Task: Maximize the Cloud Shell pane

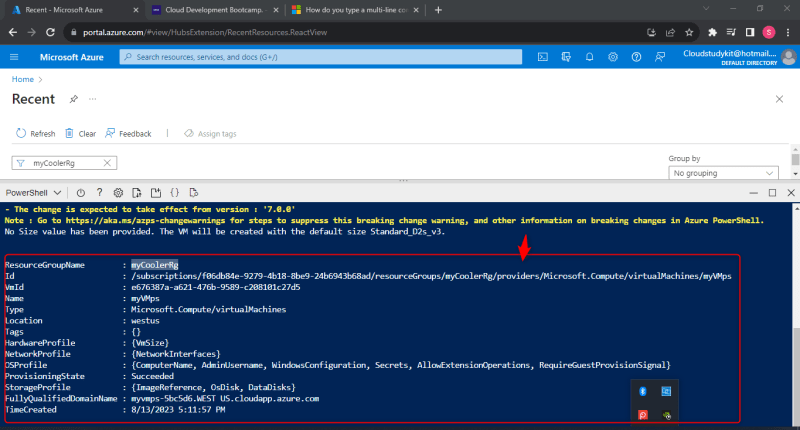Action: [772, 193]
